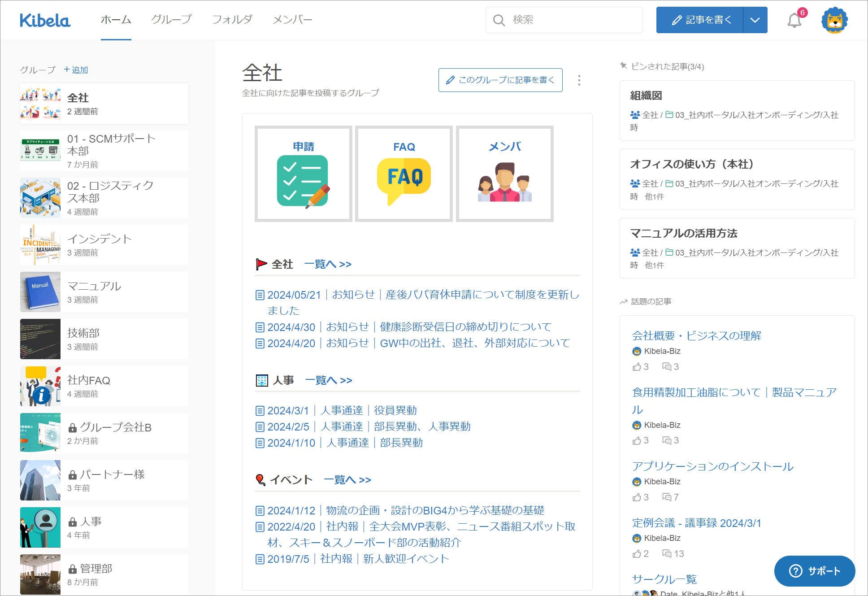Open trending article サークル一覧
Viewport: 868px width, 596px height.
[x=664, y=579]
